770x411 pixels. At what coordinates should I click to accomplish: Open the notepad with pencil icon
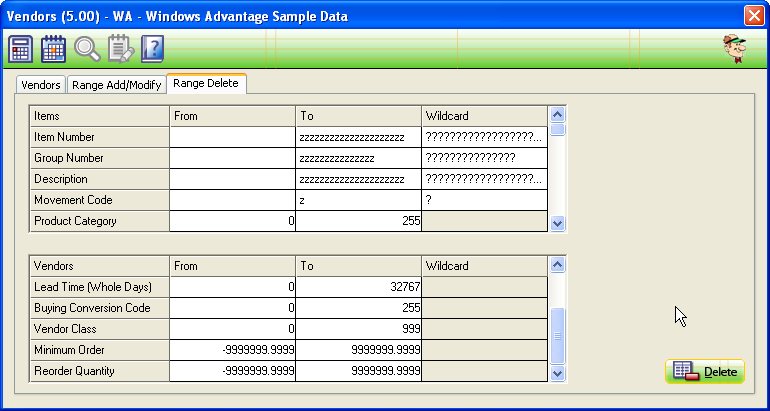pos(120,49)
